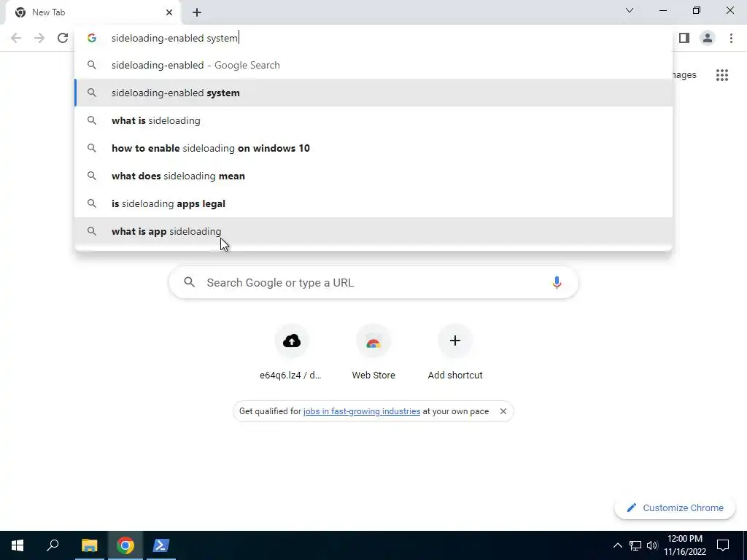Switch to Chrome in the taskbar
Screen dimensions: 747x560
click(x=125, y=545)
